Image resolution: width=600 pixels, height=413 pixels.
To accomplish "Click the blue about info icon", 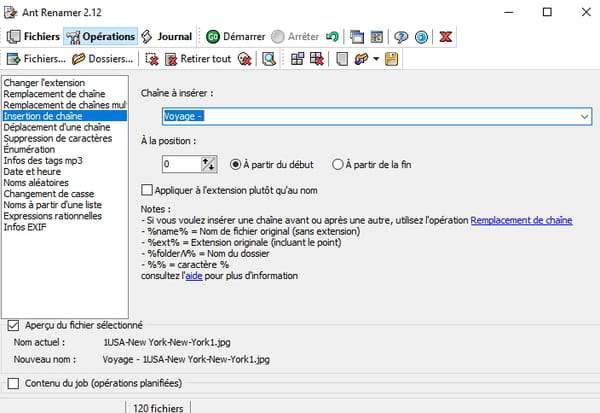I will (421, 37).
